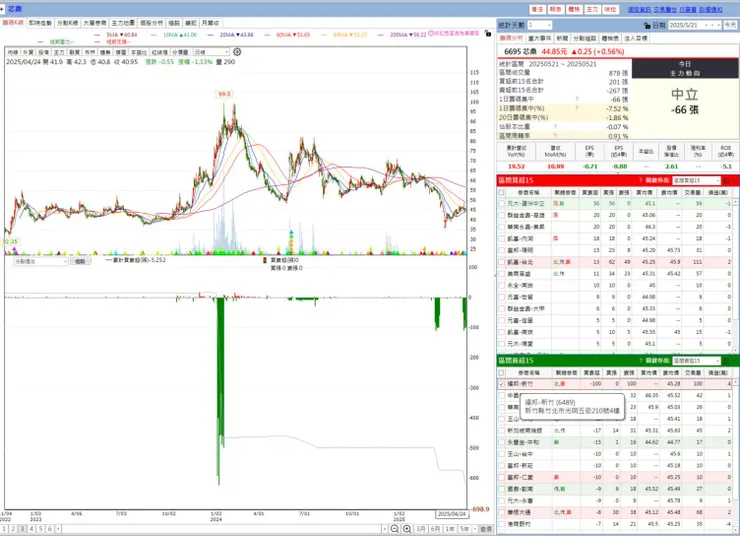The width and height of the screenshot is (740, 536).
Task: Select chart page 6
Action: 50,529
